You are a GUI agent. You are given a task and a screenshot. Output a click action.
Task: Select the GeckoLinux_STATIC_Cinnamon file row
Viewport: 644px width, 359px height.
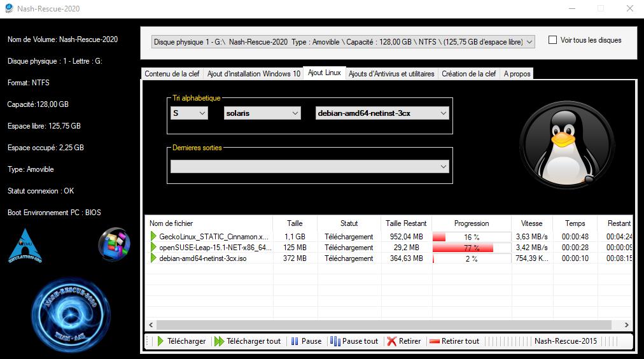coord(389,237)
